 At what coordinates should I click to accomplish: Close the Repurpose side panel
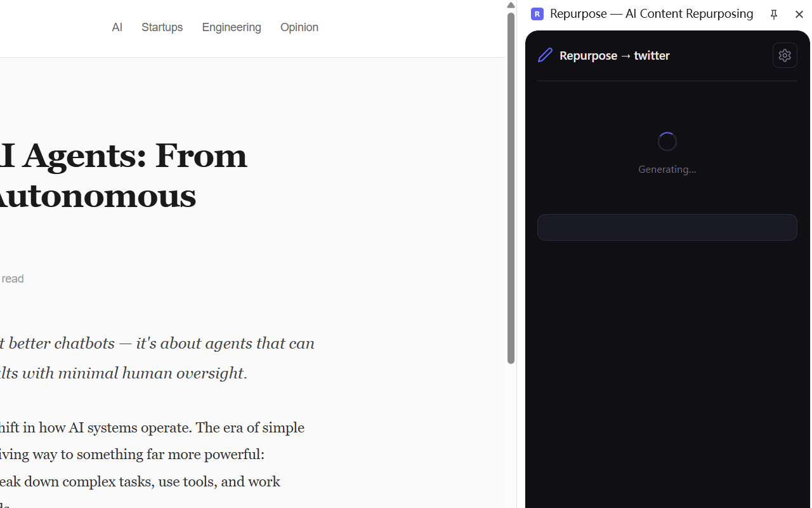[x=799, y=14]
